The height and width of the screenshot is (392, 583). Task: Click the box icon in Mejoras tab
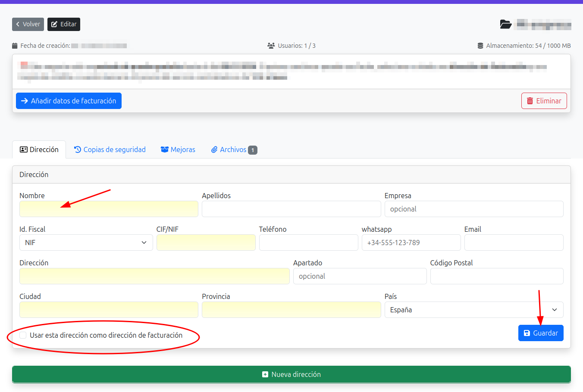tap(164, 149)
